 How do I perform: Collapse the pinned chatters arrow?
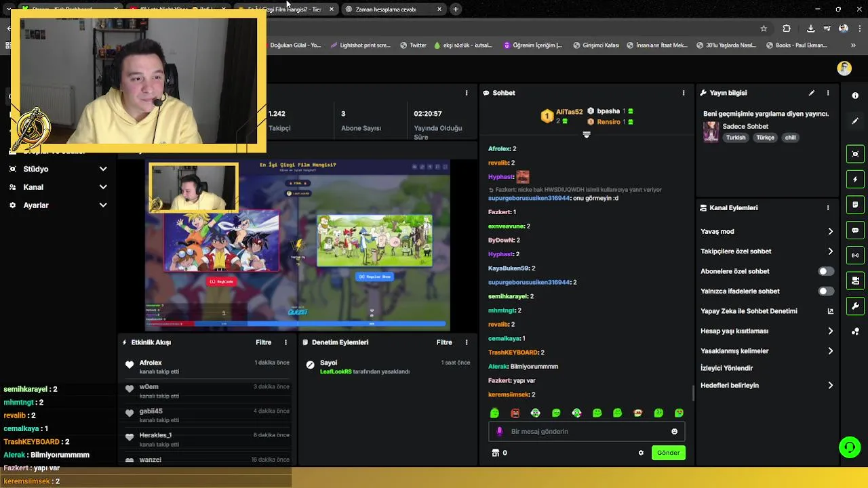pos(587,135)
